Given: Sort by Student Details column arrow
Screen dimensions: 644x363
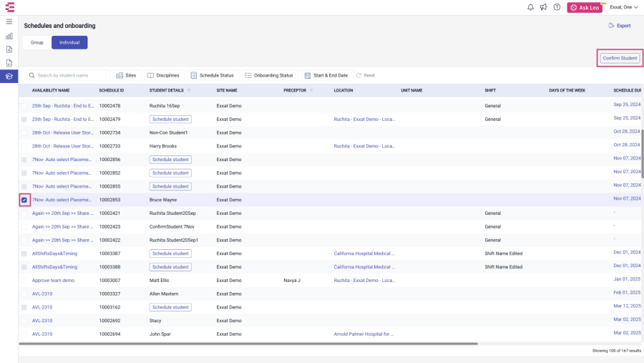Looking at the screenshot, I should (189, 90).
